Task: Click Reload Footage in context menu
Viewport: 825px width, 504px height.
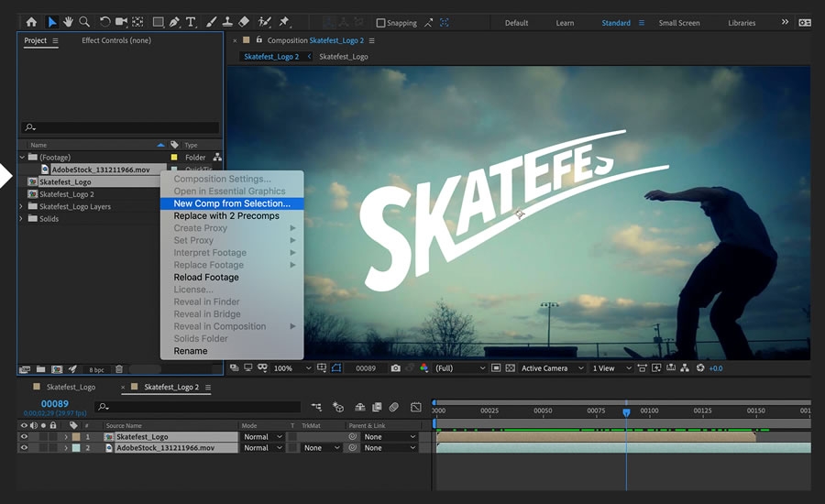Action: 206,278
